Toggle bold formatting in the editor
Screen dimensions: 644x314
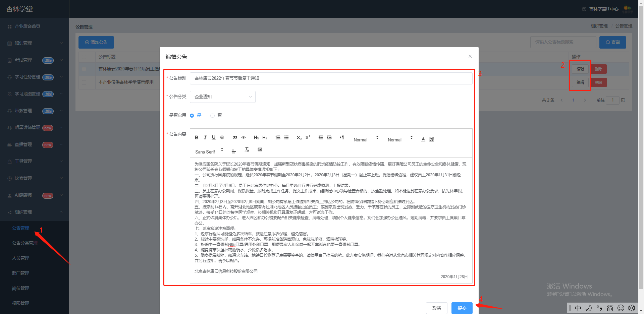(197, 137)
